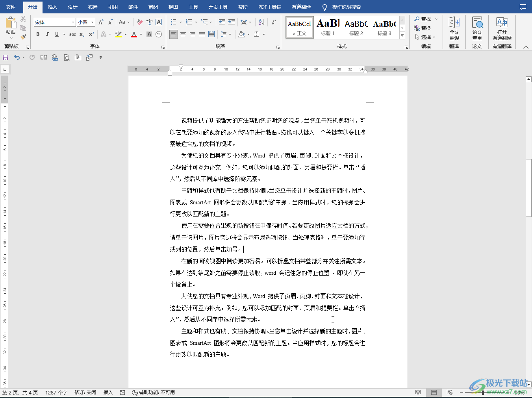Viewport: 532px width, 398px height.
Task: Expand the numbering list dropdown arrow
Action: (196, 22)
